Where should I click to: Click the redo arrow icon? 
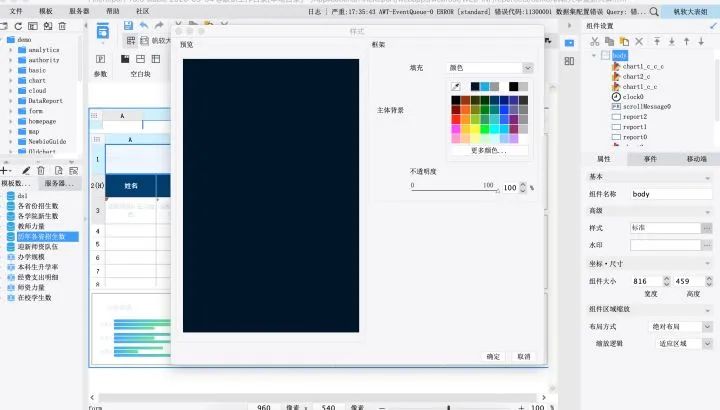pos(159,26)
